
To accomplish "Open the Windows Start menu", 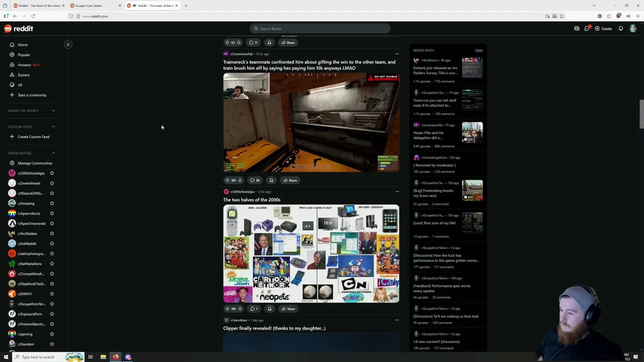I will 6,357.
